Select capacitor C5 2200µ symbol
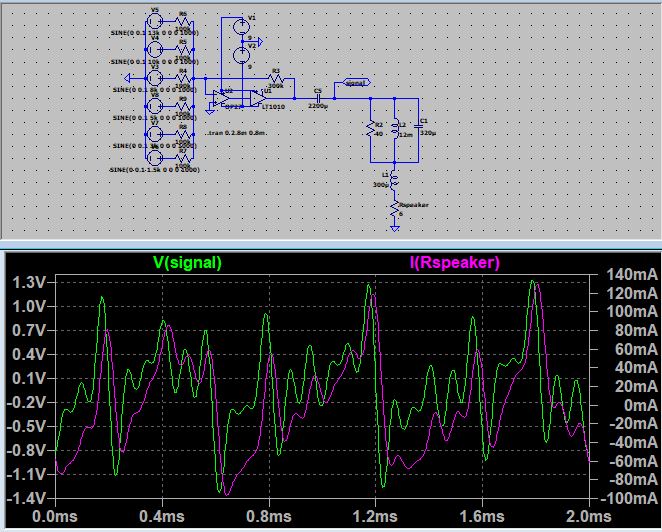Image resolution: width=662 pixels, height=532 pixels. [x=318, y=98]
